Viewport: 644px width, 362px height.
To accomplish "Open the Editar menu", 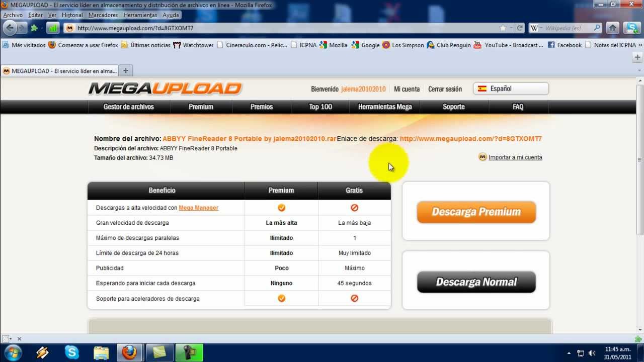I will (x=35, y=15).
